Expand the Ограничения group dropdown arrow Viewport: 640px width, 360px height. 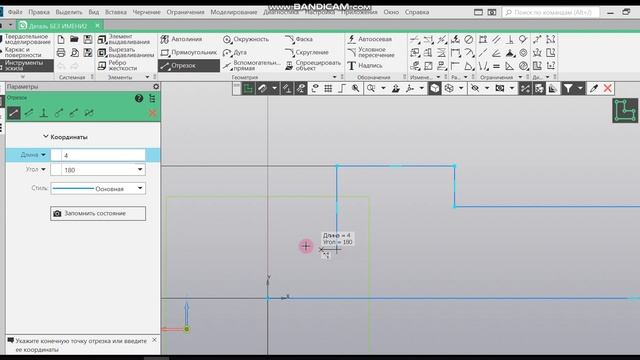pyautogui.click(x=520, y=77)
